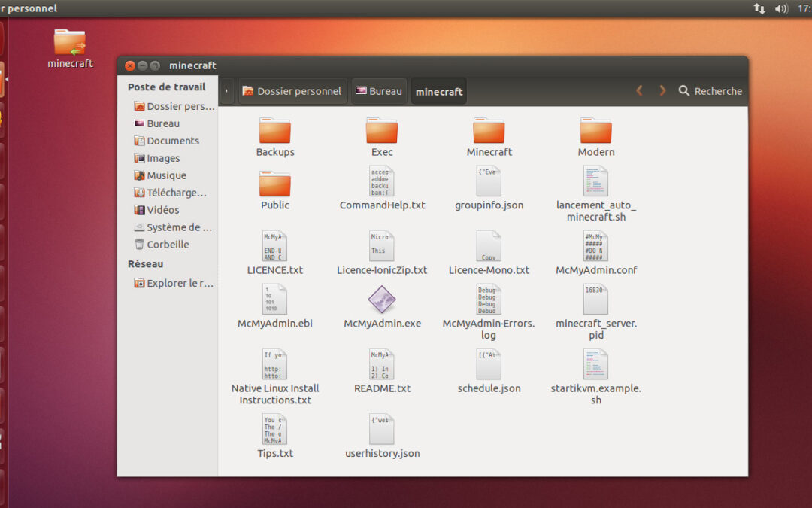
Task: Show earlier path with the breadcrumb left arrow
Action: (227, 91)
